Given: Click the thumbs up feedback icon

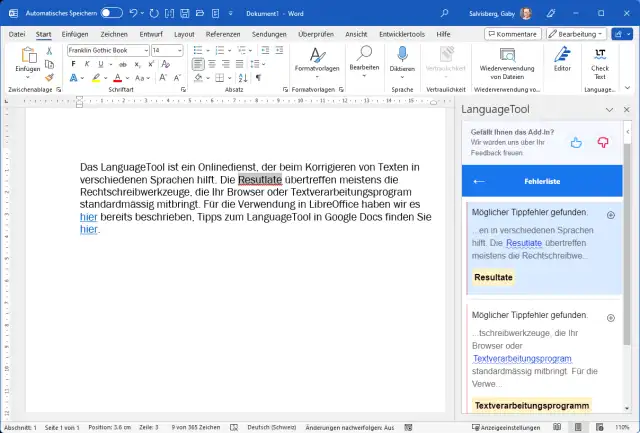Looking at the screenshot, I should click(576, 143).
